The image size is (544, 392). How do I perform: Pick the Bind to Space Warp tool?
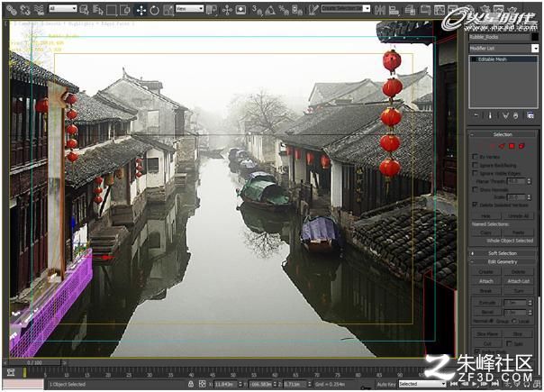point(39,10)
